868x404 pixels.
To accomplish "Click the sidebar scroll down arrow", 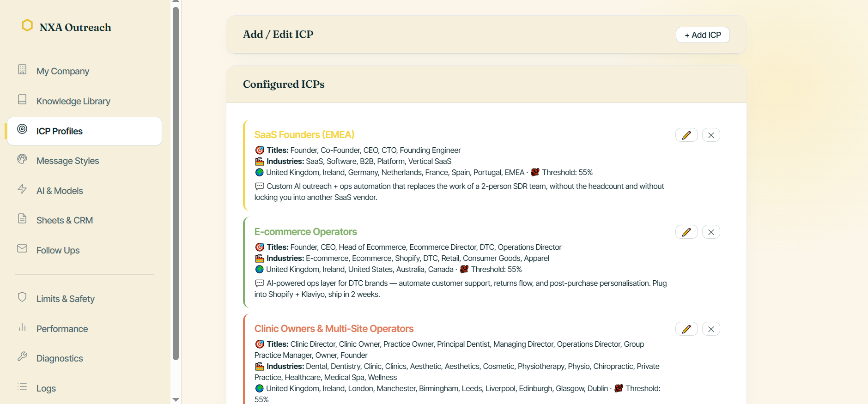I will (176, 399).
